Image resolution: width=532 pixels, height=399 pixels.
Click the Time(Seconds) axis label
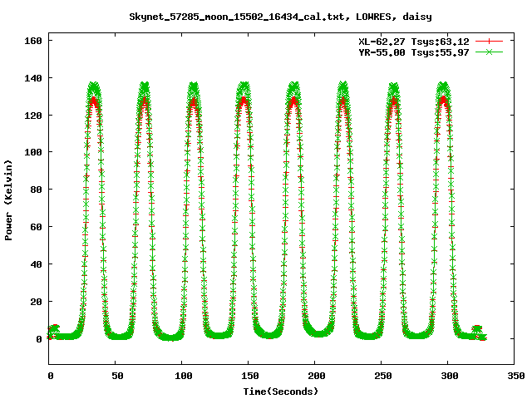click(x=281, y=392)
